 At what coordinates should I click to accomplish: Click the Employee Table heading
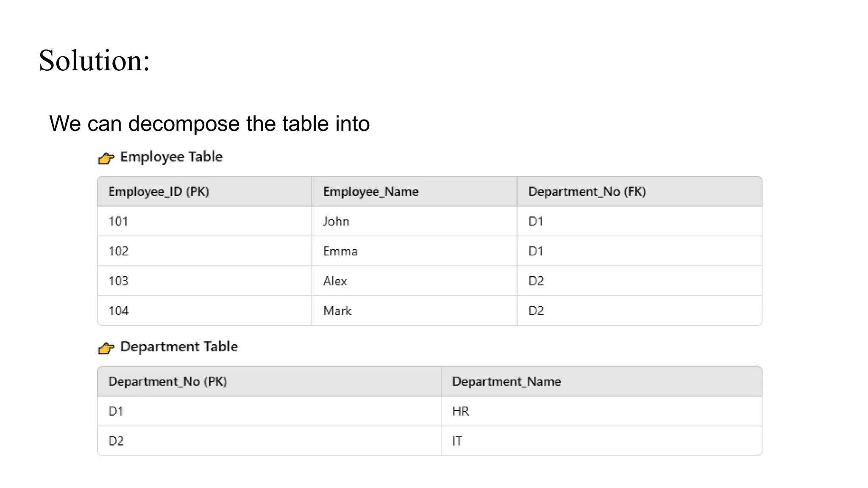[171, 157]
